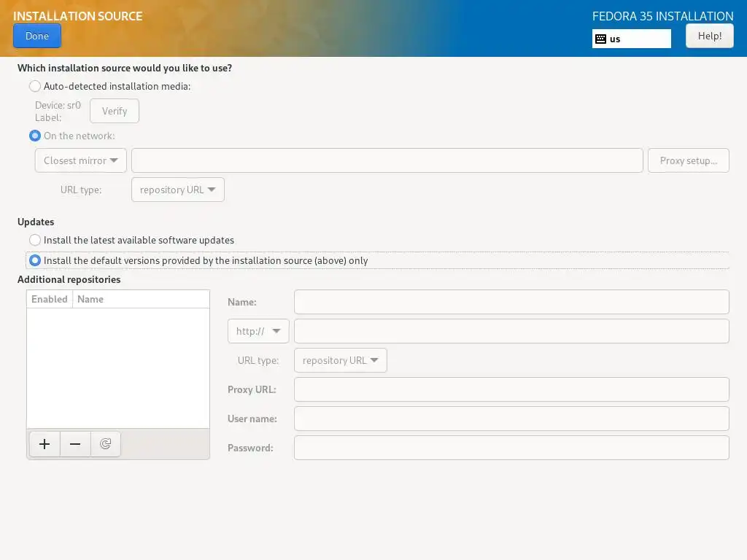Click the Name column header in repository list
The height and width of the screenshot is (560, 747).
(141, 299)
